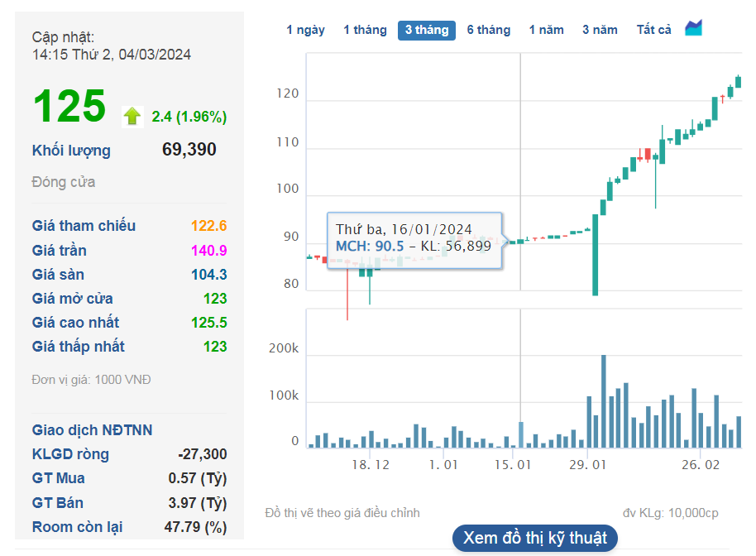Open the "6 tháng" chart view

[488, 28]
